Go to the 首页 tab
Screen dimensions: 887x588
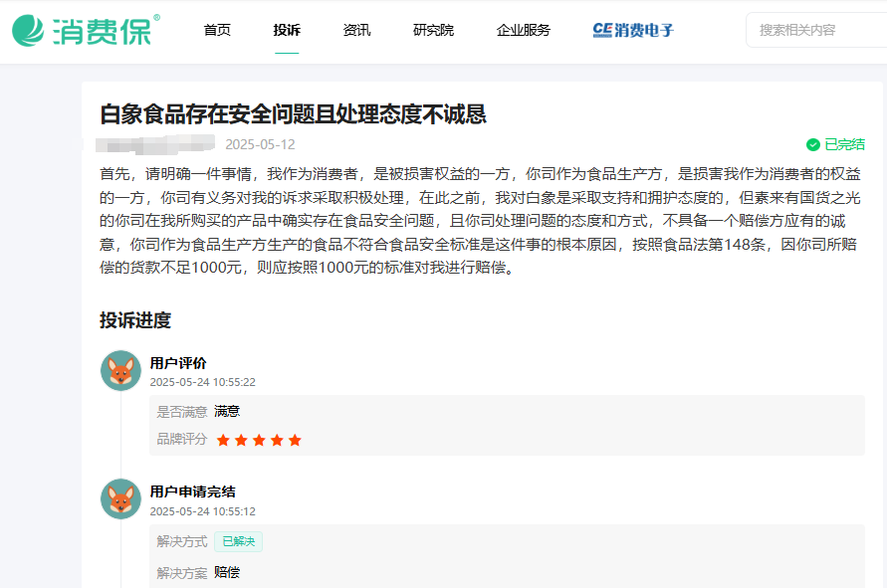[217, 30]
